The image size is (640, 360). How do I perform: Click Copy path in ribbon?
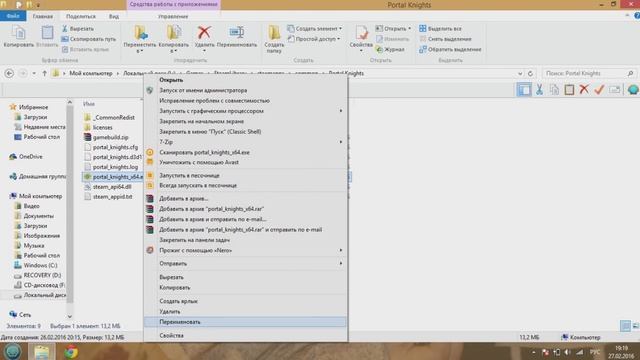pyautogui.click(x=89, y=39)
